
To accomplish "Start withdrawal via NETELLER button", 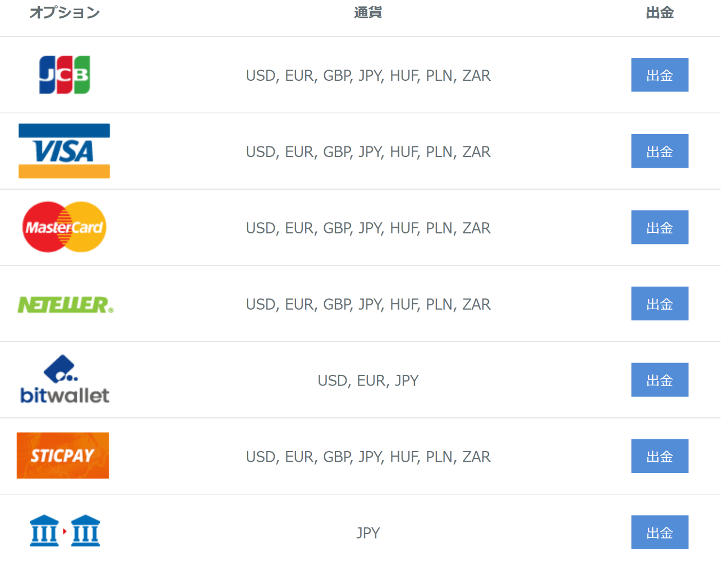I will pyautogui.click(x=660, y=304).
